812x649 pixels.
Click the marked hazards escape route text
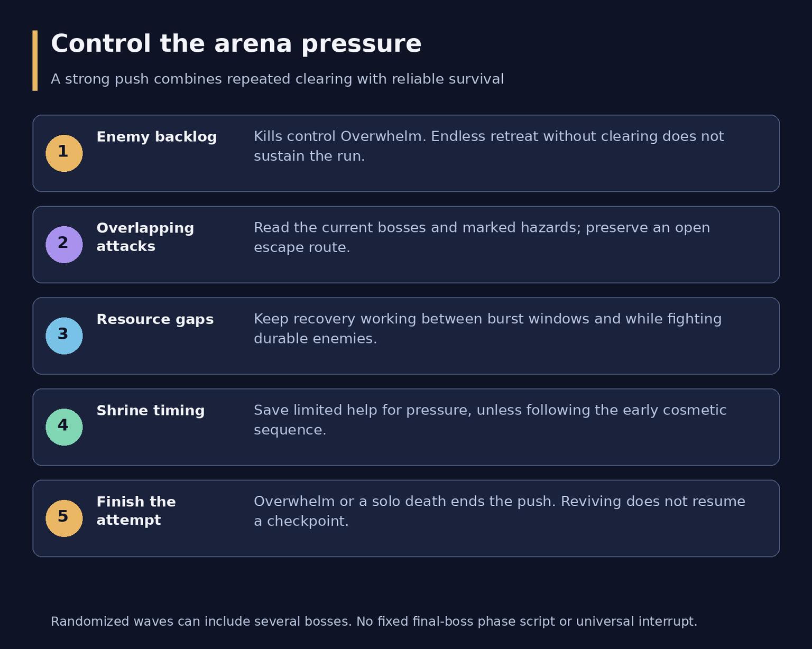[482, 237]
